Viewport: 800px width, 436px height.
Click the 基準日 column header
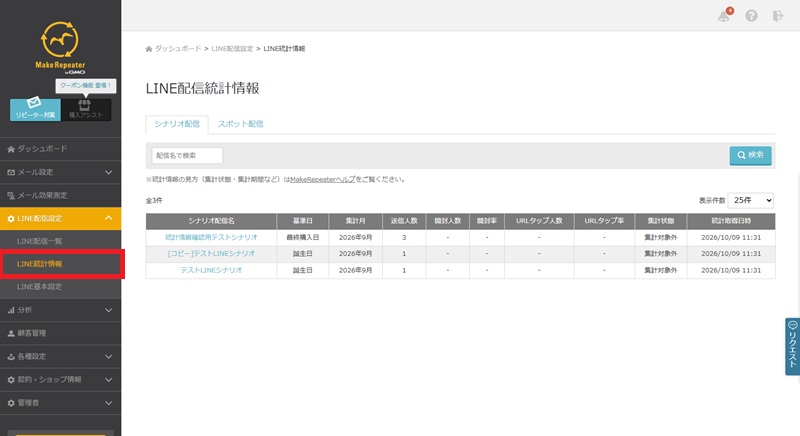point(303,221)
